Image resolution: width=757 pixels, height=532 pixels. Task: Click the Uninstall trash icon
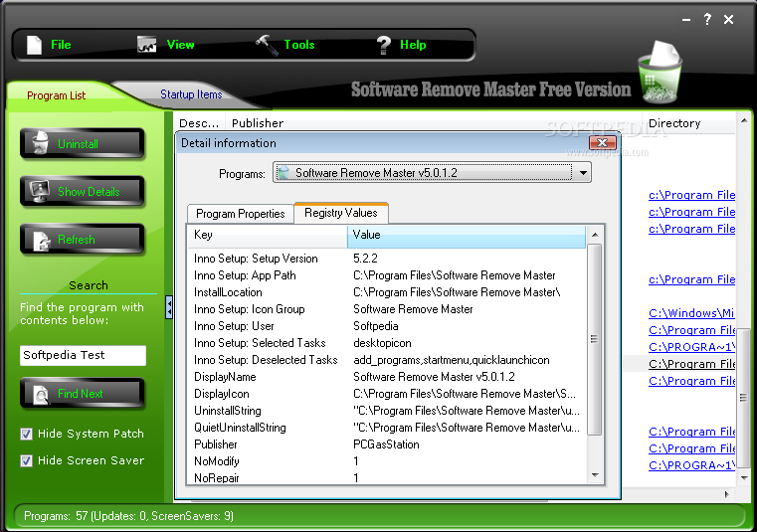tap(41, 143)
